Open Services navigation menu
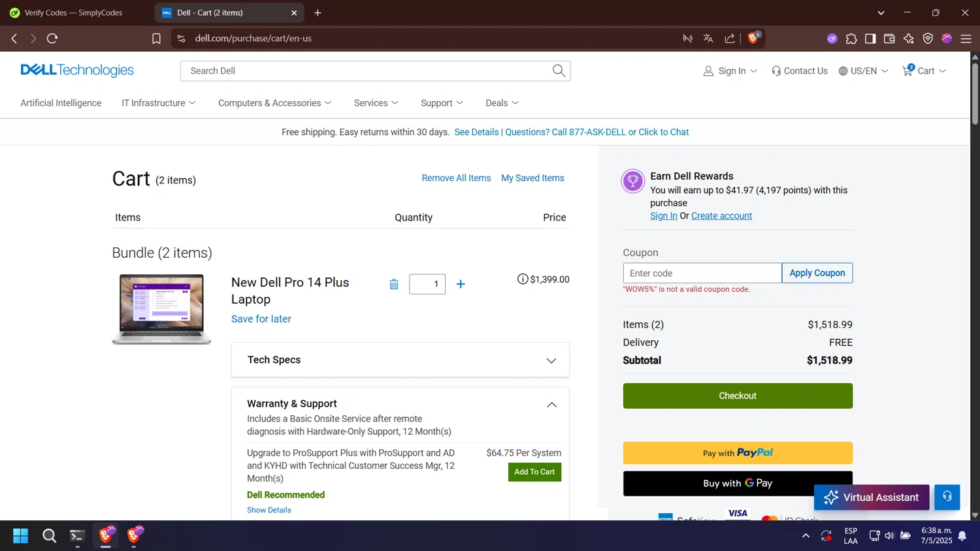The image size is (980, 551). (x=376, y=103)
